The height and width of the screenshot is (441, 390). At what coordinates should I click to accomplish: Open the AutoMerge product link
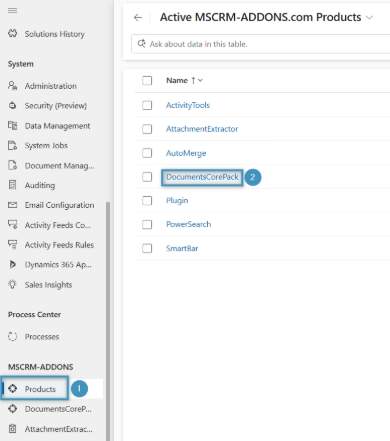pyautogui.click(x=186, y=153)
